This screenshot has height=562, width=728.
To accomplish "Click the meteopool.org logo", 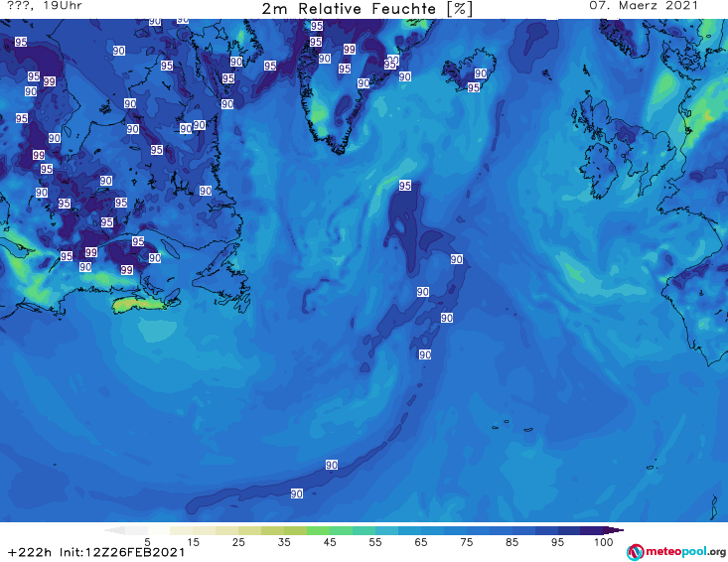I will point(676,552).
